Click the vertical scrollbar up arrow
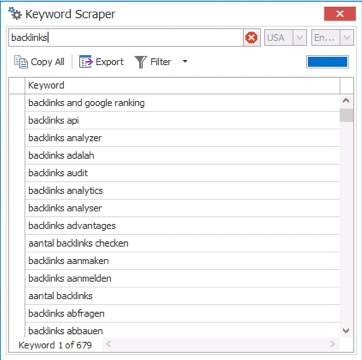This screenshot has width=362, height=360. click(x=346, y=100)
